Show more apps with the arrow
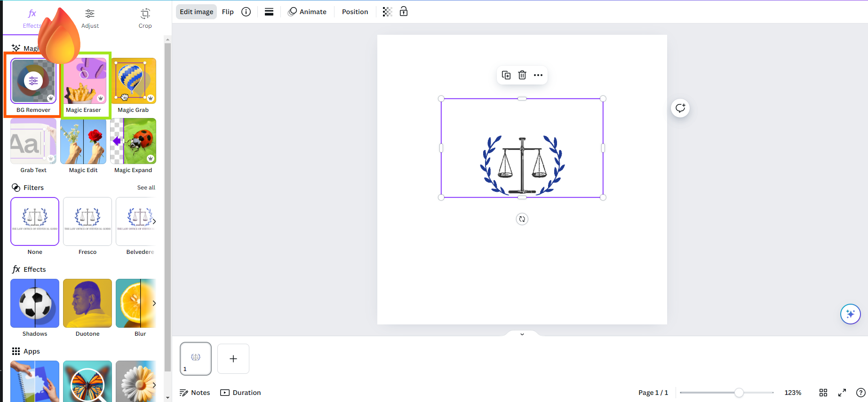868x402 pixels. tap(154, 385)
